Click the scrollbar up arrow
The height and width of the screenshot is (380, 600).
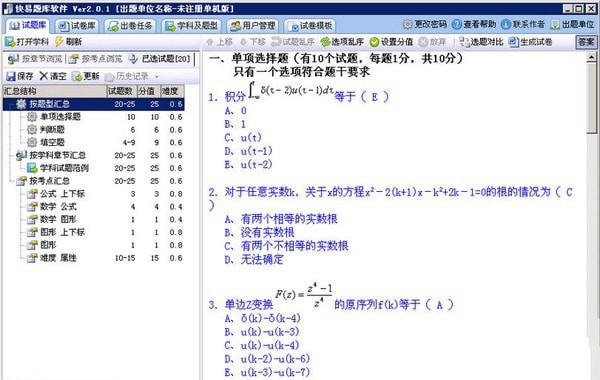(592, 57)
